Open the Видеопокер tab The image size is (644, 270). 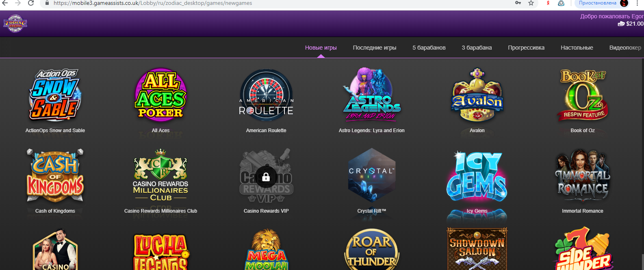coord(625,48)
